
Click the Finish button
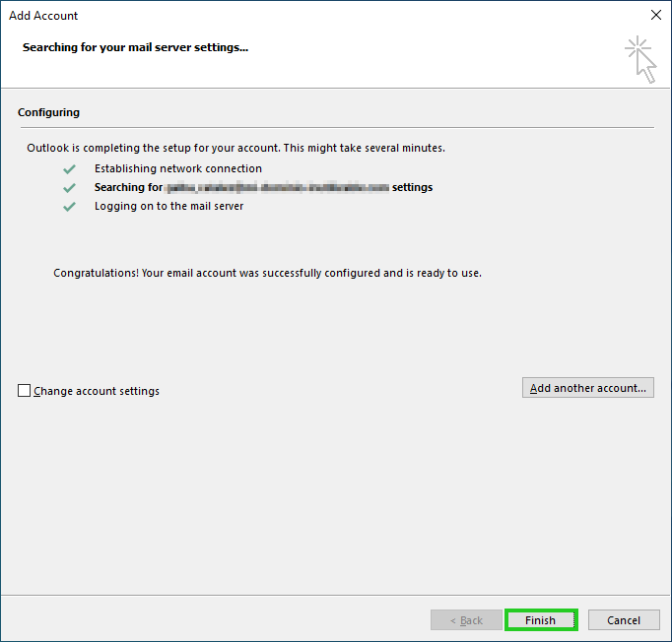[540, 620]
